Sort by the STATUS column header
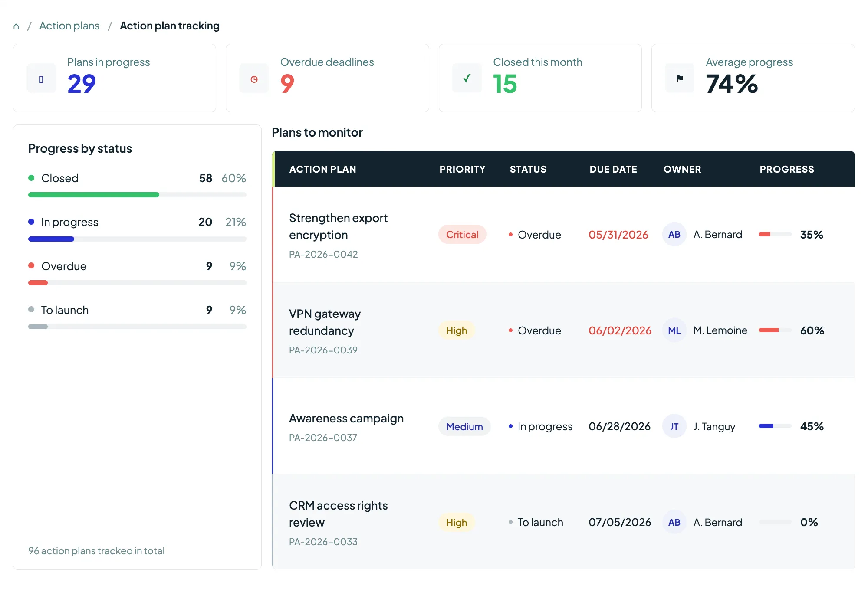The image size is (868, 589). point(528,169)
